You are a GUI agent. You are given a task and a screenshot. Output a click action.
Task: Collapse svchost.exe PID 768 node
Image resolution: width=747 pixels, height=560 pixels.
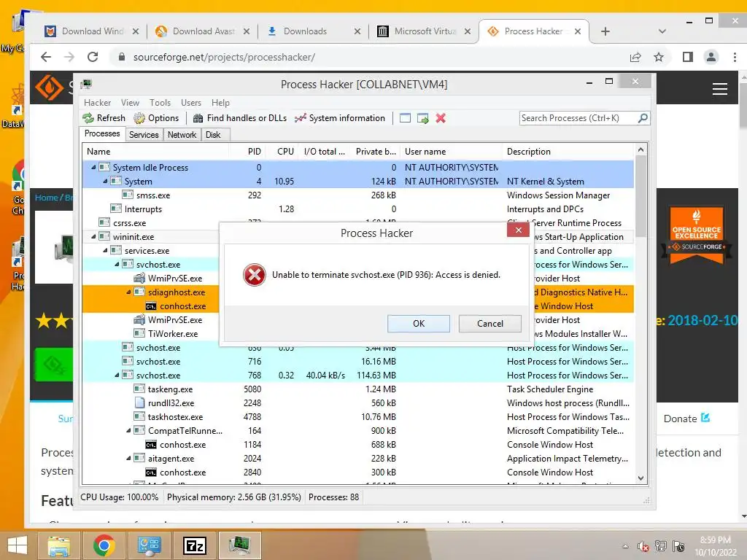click(x=117, y=376)
